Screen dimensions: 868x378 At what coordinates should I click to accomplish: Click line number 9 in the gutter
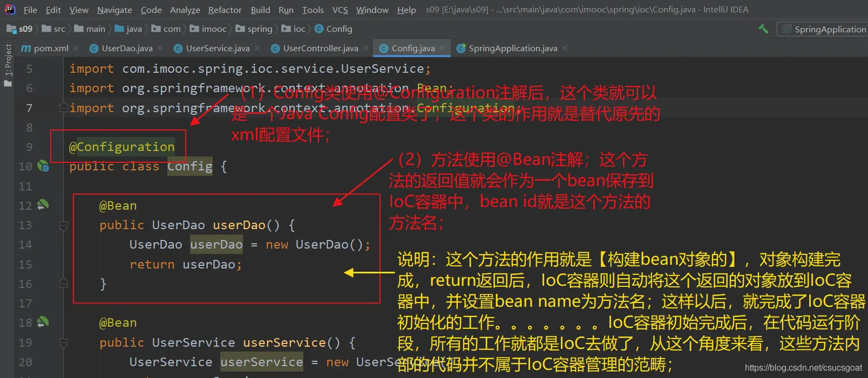[29, 147]
